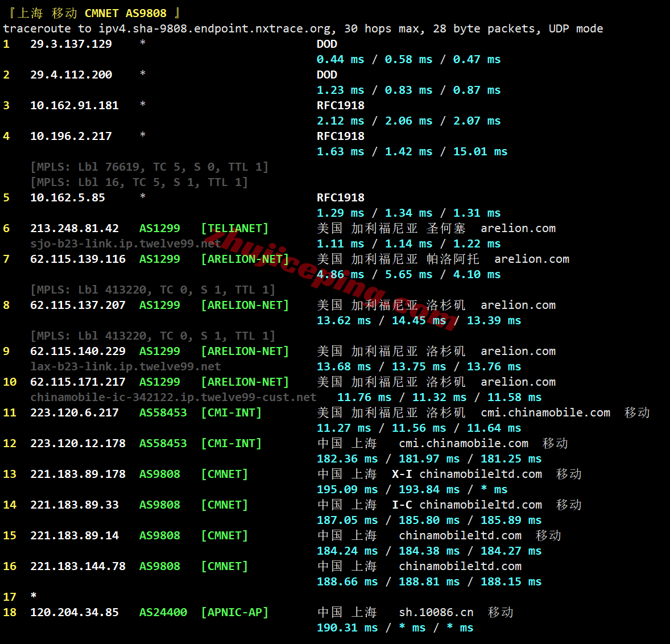
Task: Click latency 4.86 ms on hop 7
Action: pos(341,275)
